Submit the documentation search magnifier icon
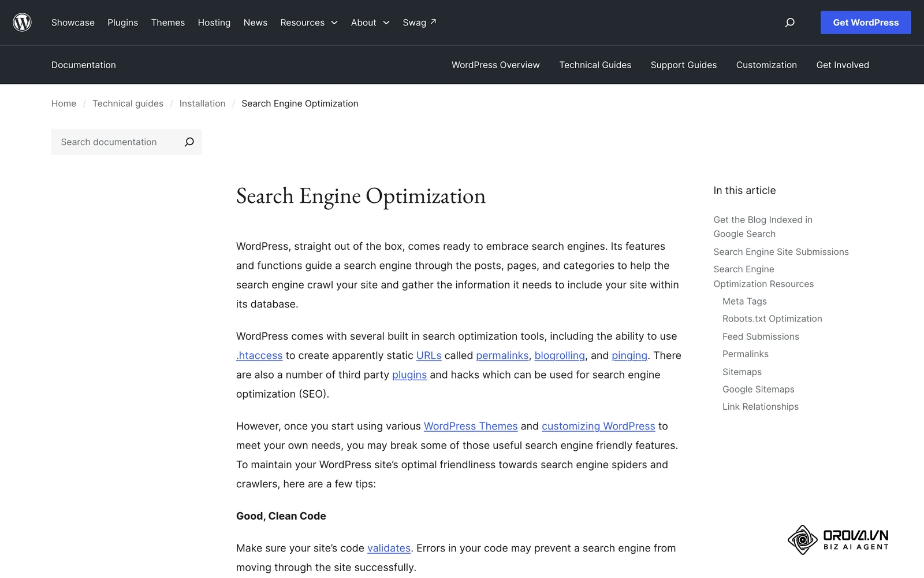 point(189,142)
